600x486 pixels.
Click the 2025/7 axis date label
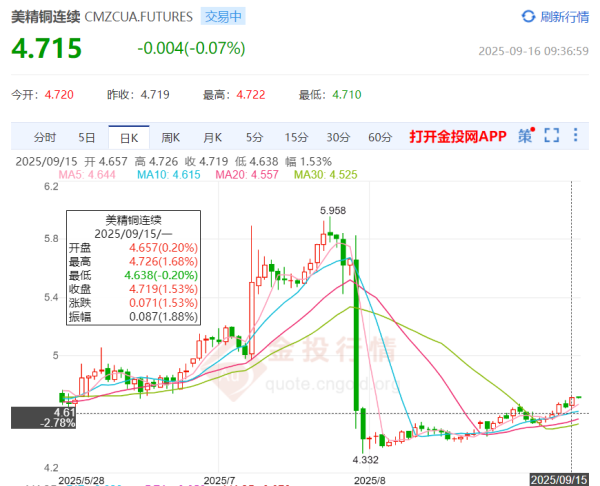219,480
